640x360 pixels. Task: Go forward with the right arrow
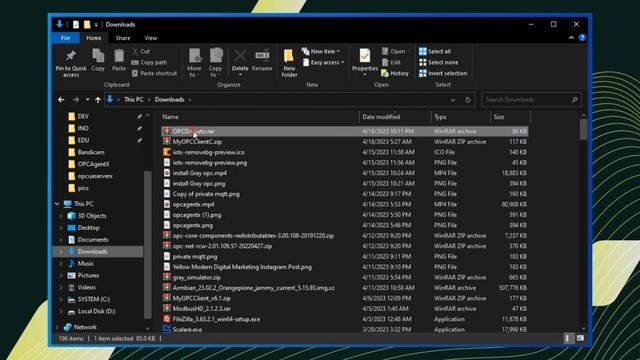76,100
